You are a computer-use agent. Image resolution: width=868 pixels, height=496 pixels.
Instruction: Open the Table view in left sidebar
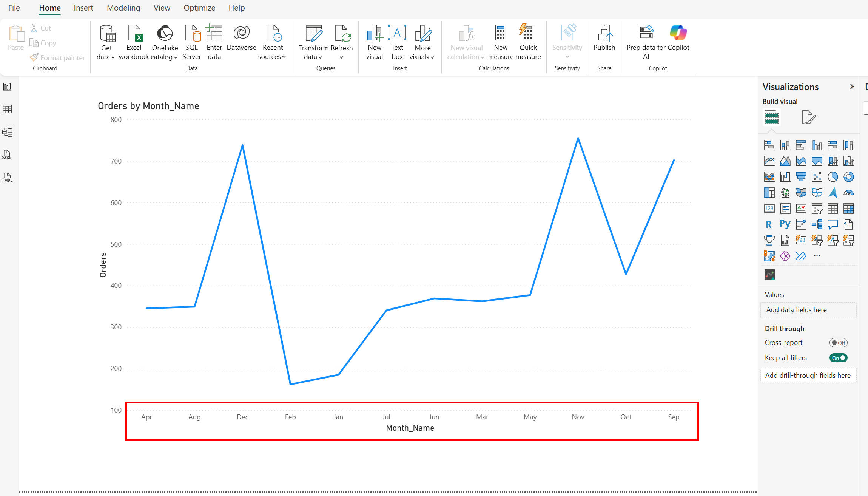(x=7, y=109)
